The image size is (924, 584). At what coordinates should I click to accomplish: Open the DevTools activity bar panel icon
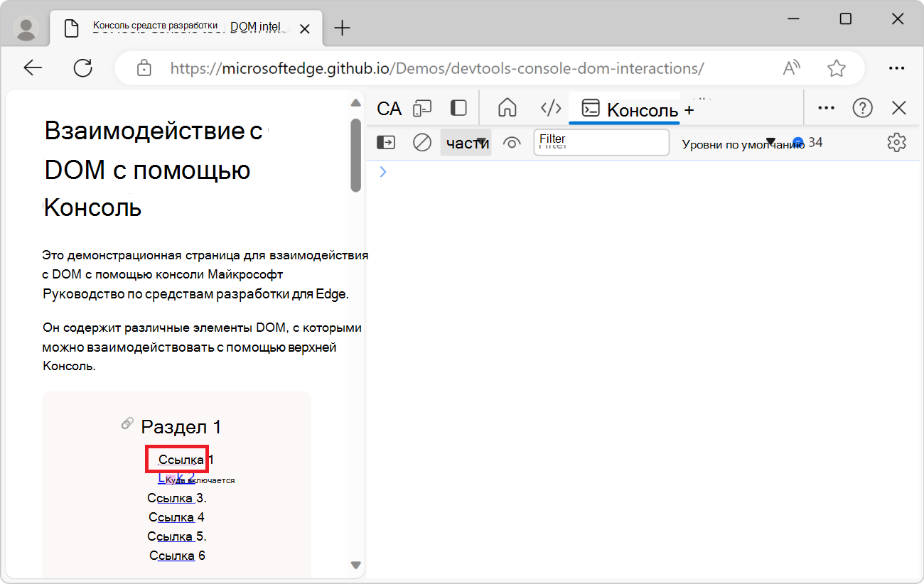[x=458, y=108]
